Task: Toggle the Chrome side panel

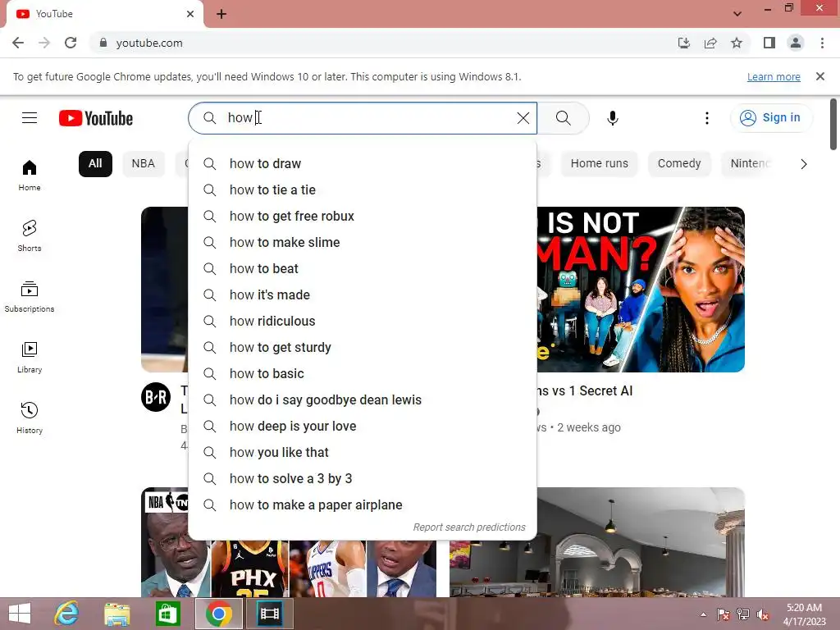Action: click(x=769, y=43)
